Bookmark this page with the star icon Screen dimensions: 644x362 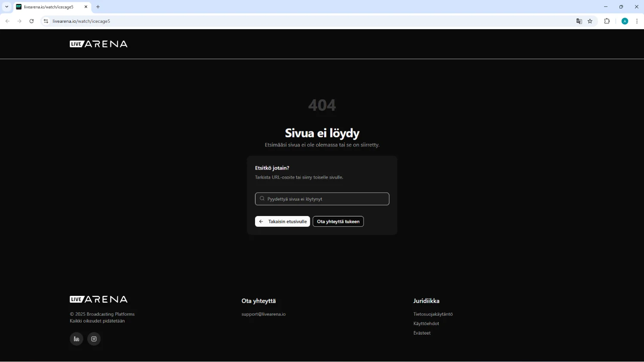[590, 21]
